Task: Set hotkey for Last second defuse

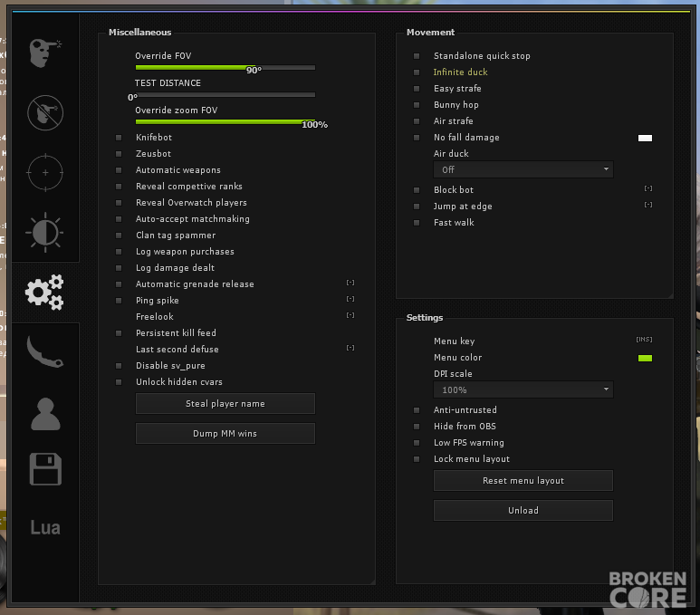Action: pos(350,348)
